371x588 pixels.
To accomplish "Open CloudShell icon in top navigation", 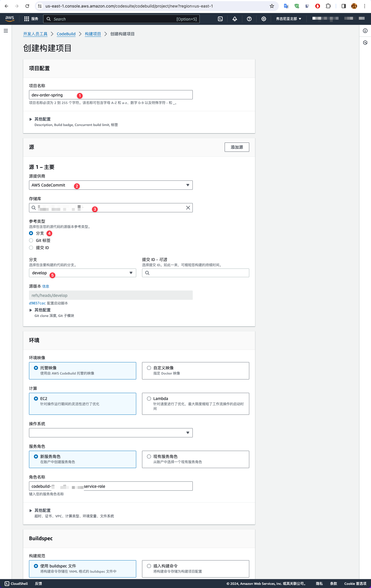I will [220, 19].
